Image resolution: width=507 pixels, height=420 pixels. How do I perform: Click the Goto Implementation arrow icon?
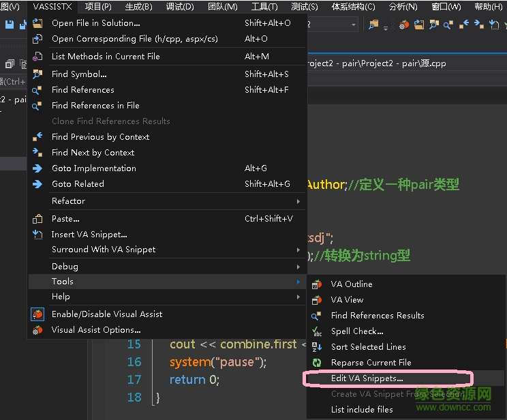tap(37, 168)
